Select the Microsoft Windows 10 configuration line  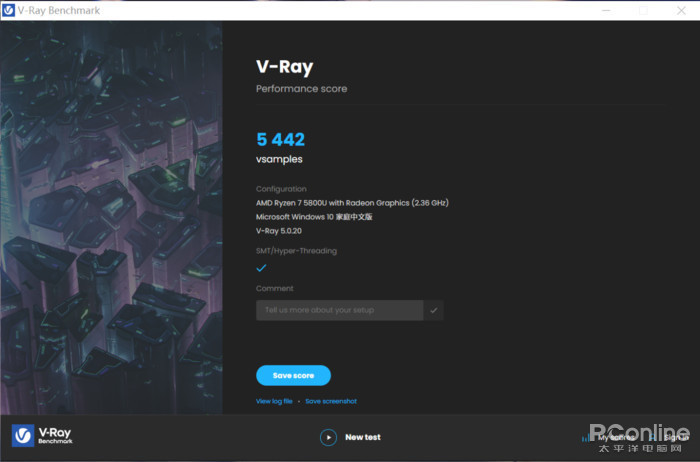pos(314,217)
